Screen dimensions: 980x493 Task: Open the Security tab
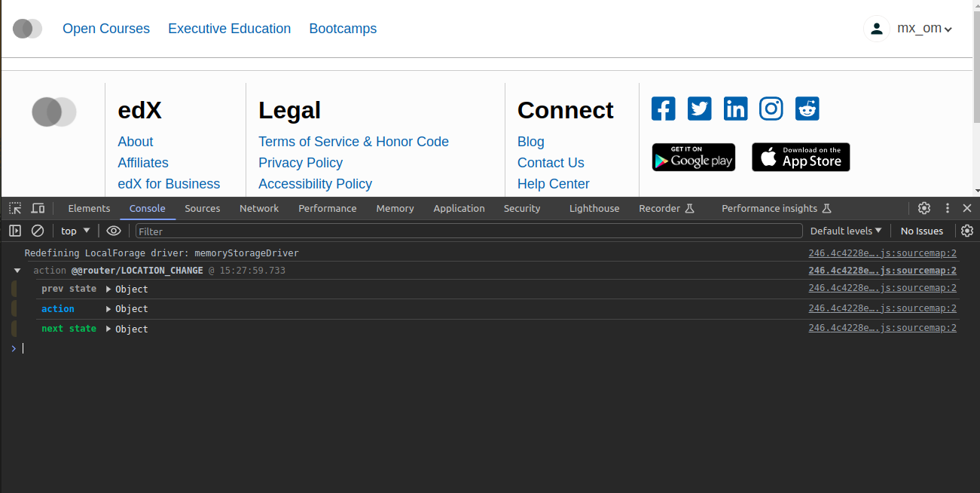(522, 208)
